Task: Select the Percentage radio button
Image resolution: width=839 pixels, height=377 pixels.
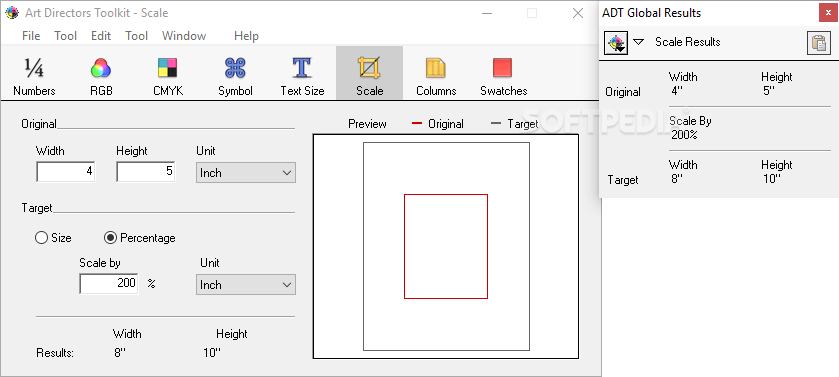Action: 140,238
